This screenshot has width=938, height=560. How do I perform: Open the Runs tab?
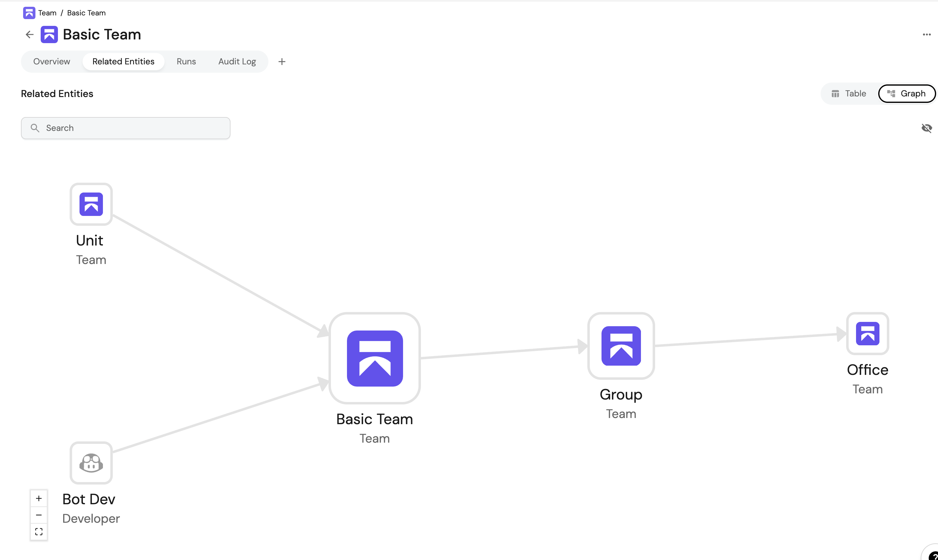[186, 62]
